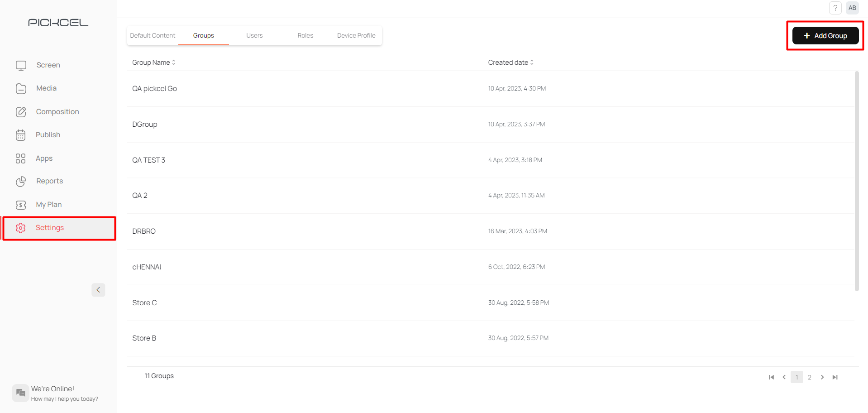The width and height of the screenshot is (868, 413).
Task: Click the Apps grid icon
Action: (20, 158)
